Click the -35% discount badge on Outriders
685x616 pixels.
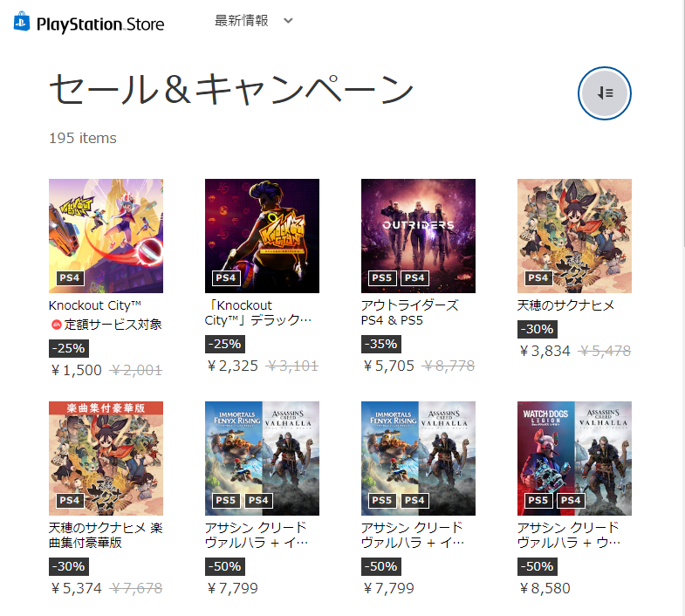point(381,344)
